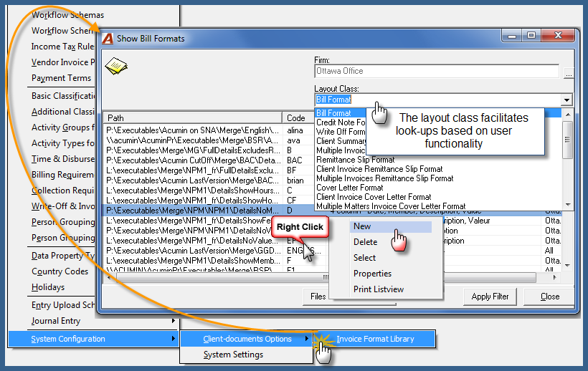Click the dropdown list scrollbar thumb
This screenshot has height=371, width=588.
tap(568, 140)
